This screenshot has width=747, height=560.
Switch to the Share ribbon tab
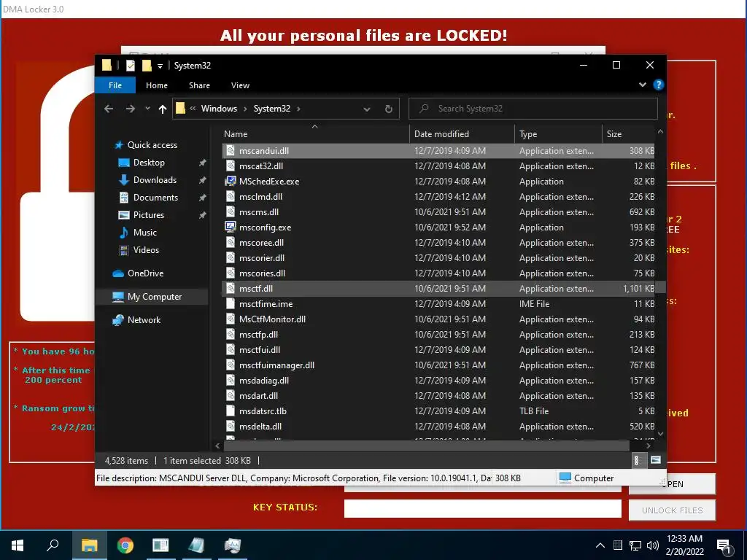click(x=199, y=85)
